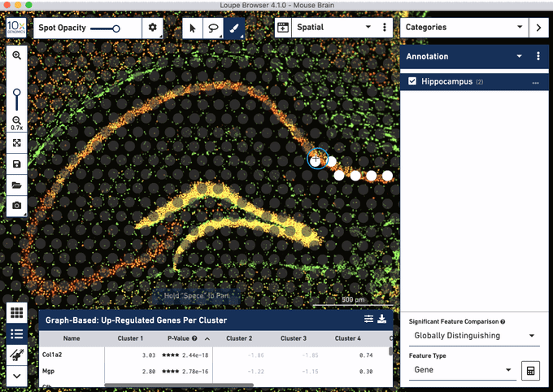Screen dimensions: 553x392
Task: Sort by P-Value caret arrow
Action: click(207, 338)
